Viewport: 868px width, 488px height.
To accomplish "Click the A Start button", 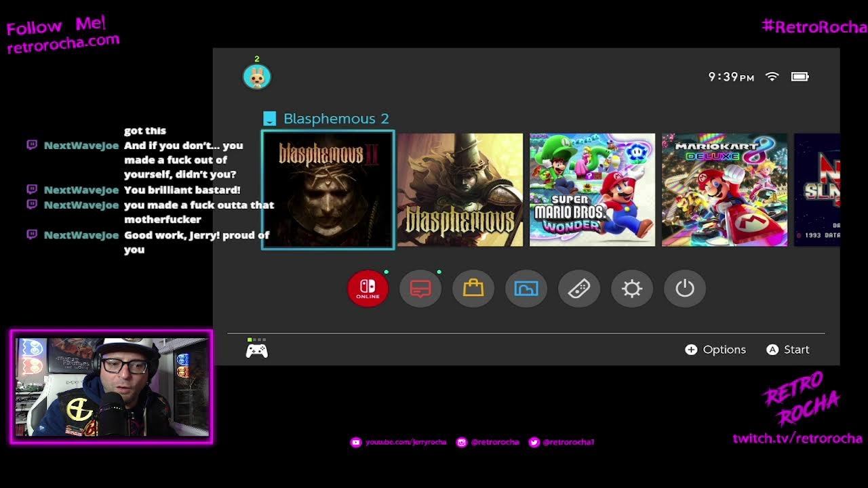I will pyautogui.click(x=788, y=350).
